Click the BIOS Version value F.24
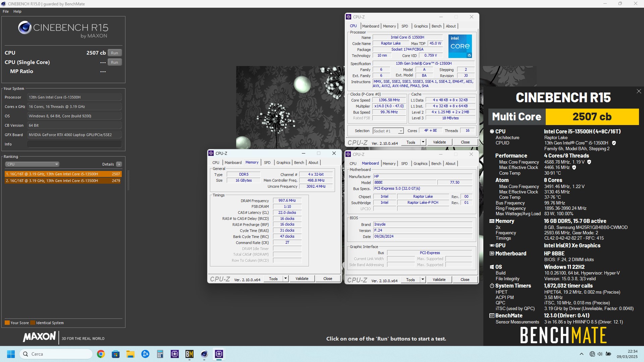The width and height of the screenshot is (644, 362). pyautogui.click(x=423, y=230)
